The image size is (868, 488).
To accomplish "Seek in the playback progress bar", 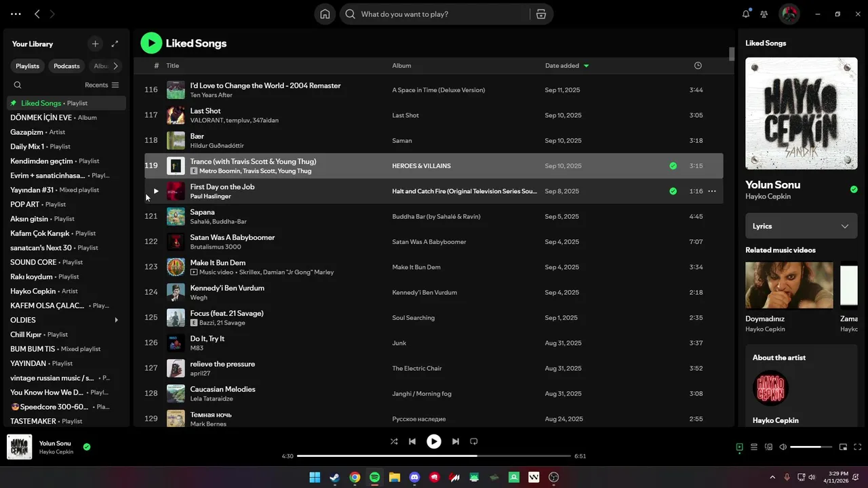I will [434, 456].
